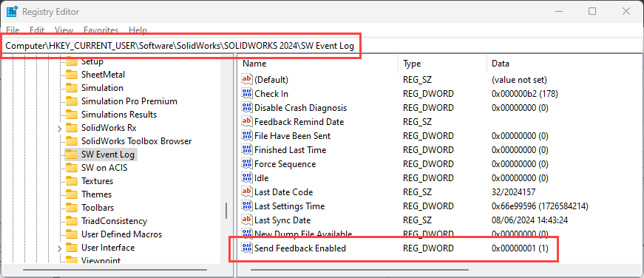Image resolution: width=644 pixels, height=278 pixels.
Task: Select the SolidWorks Toolbox Browser folder icon
Action: (x=72, y=141)
